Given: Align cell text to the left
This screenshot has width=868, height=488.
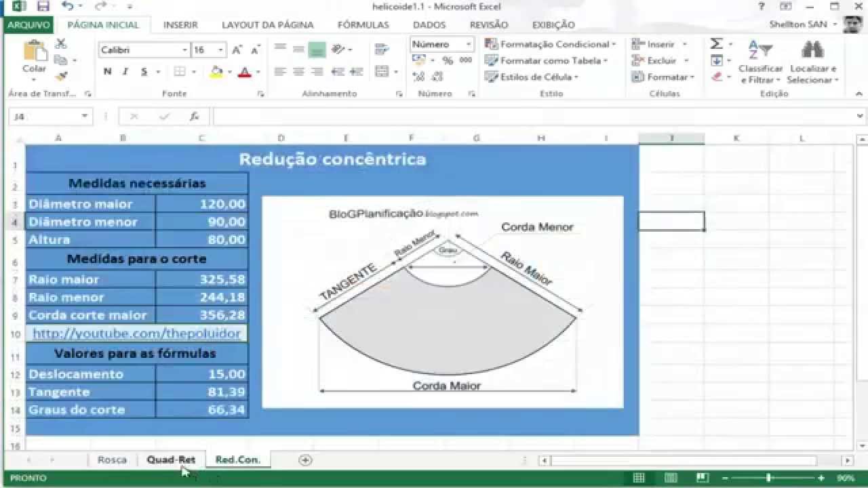Looking at the screenshot, I should [280, 72].
